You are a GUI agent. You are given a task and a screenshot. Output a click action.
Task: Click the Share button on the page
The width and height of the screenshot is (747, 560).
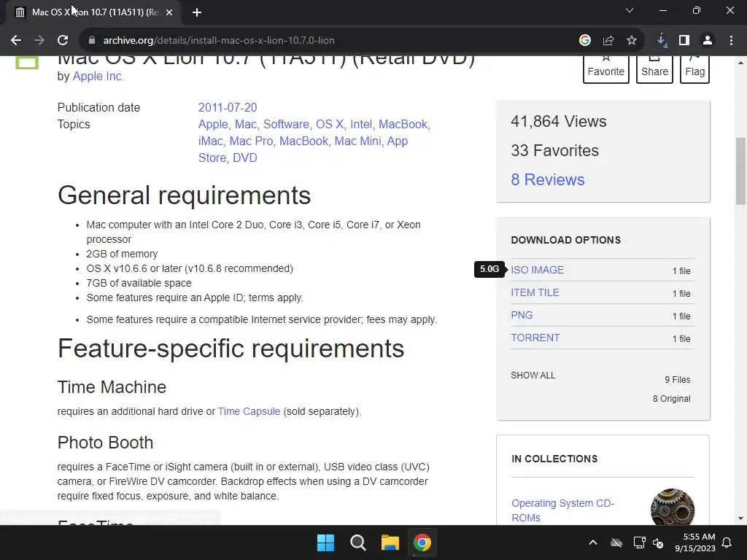[654, 69]
